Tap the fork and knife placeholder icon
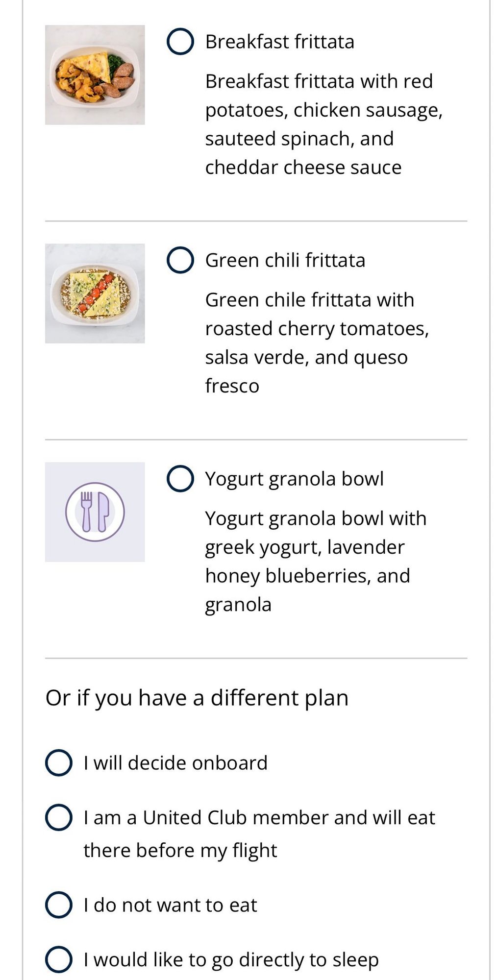Screen dimensions: 497x980 click(95, 512)
